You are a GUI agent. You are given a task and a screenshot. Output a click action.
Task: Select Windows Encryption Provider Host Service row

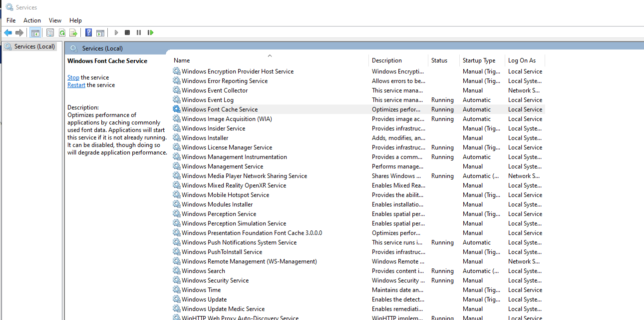pyautogui.click(x=358, y=71)
